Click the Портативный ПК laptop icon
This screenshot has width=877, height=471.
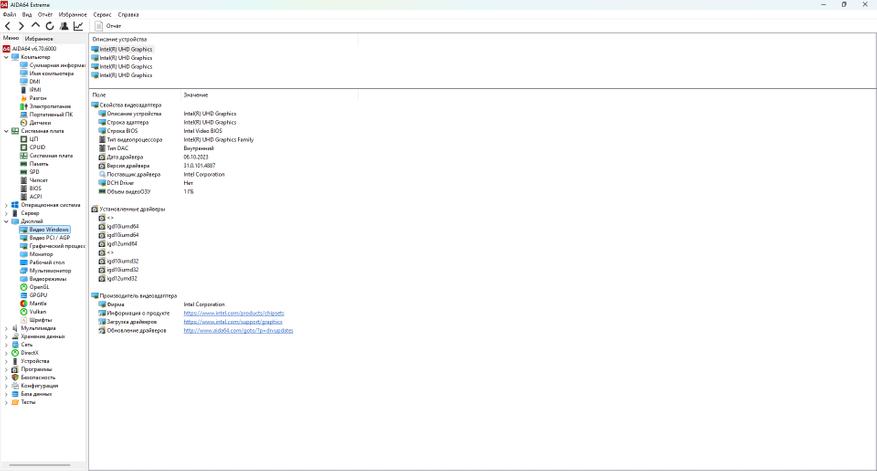point(23,114)
